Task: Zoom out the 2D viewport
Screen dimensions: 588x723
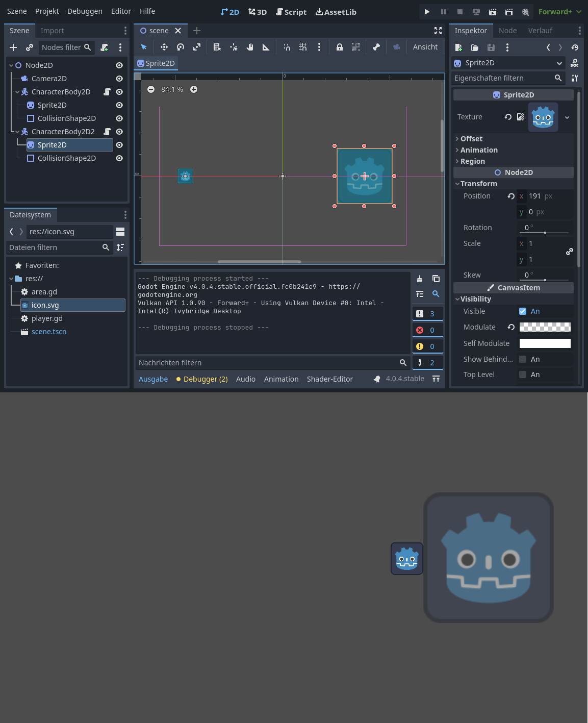Action: coord(151,89)
